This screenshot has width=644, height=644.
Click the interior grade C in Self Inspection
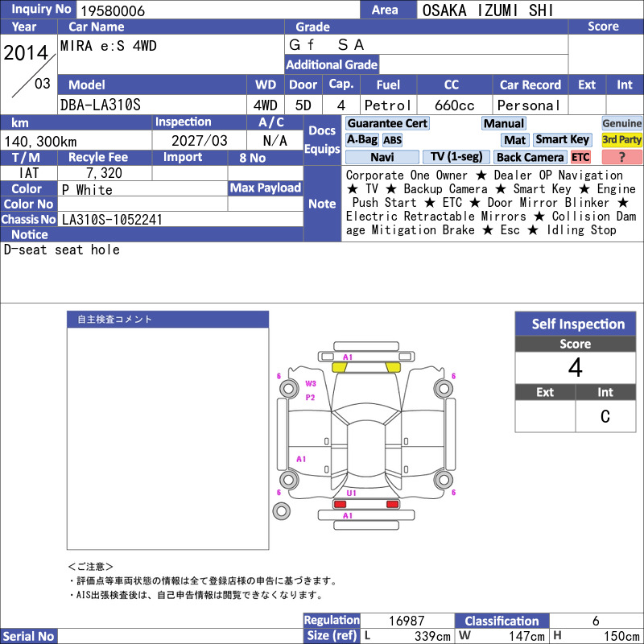tap(605, 416)
